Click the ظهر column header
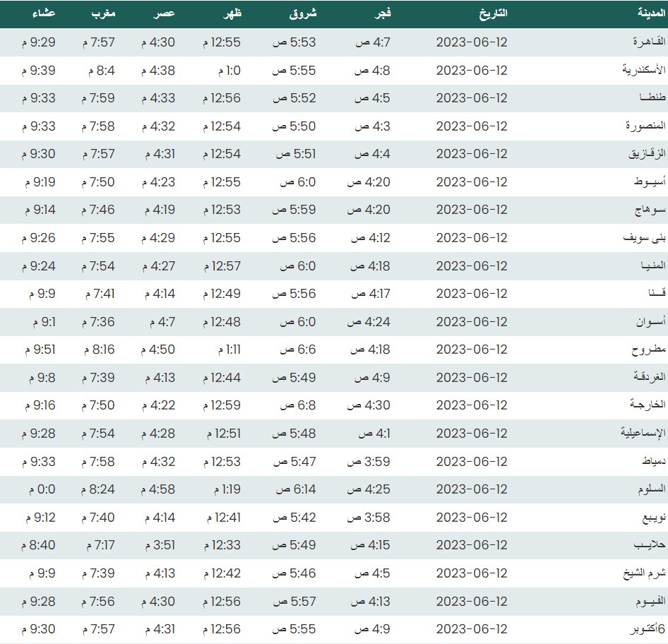Image resolution: width=668 pixels, height=644 pixels. 230,14
